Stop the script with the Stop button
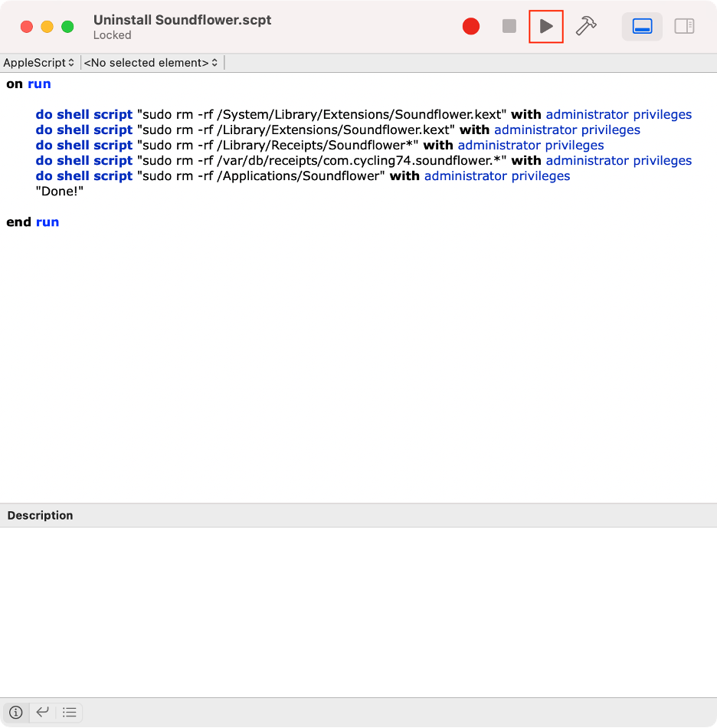 509,27
